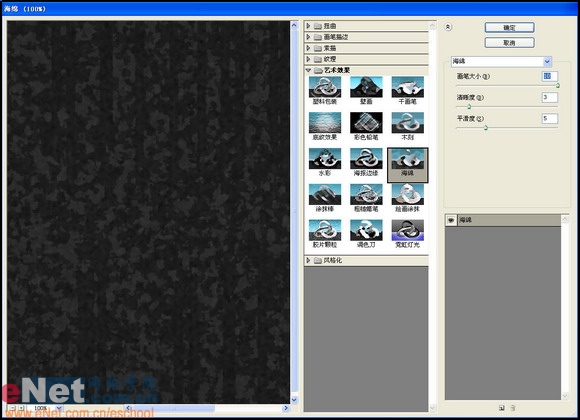Select the 水彩 (Watercolor) filter thumbnail

[x=325, y=162]
